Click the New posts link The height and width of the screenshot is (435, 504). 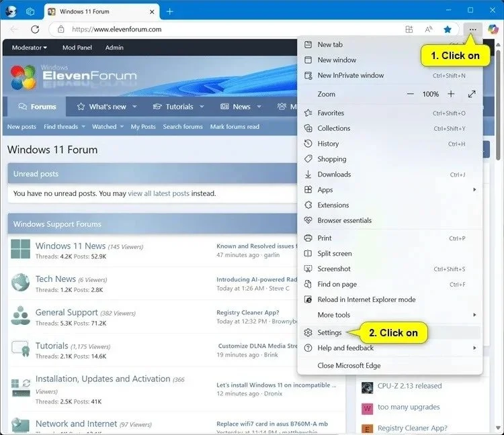coord(22,127)
